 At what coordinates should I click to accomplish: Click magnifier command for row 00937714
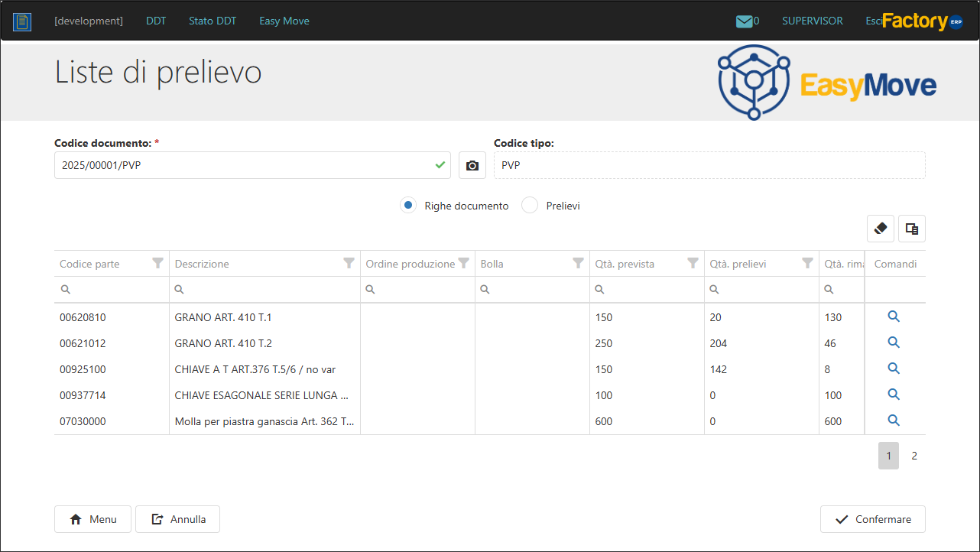click(894, 395)
